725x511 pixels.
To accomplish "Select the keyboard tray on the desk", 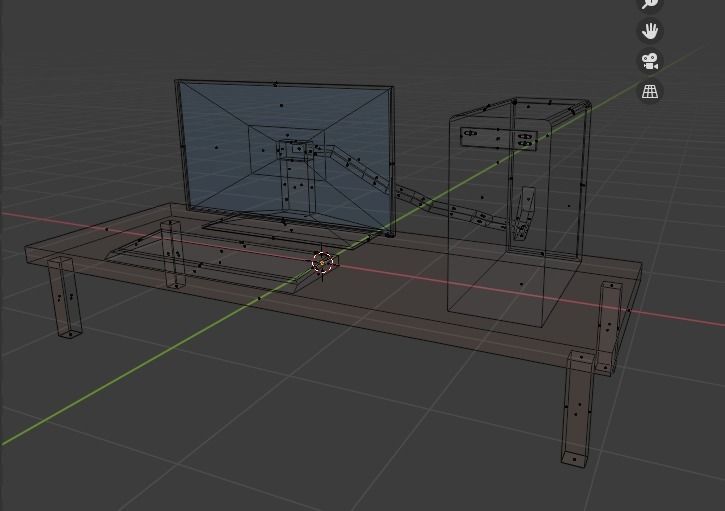I will point(222,262).
